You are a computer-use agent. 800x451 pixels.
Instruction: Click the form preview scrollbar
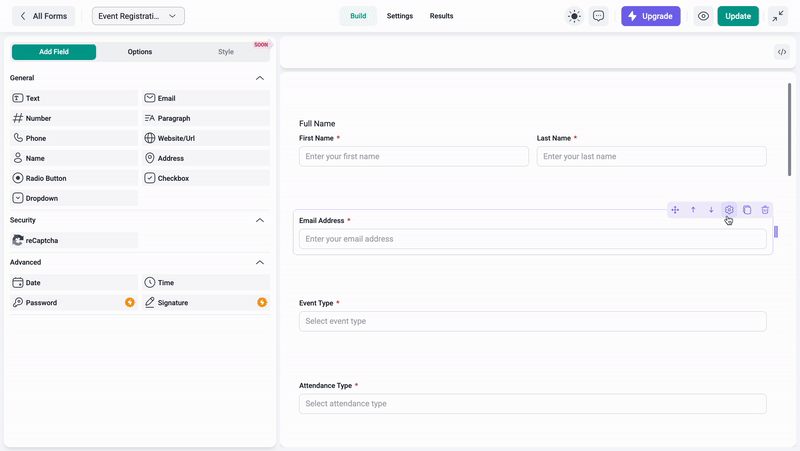pos(789,130)
